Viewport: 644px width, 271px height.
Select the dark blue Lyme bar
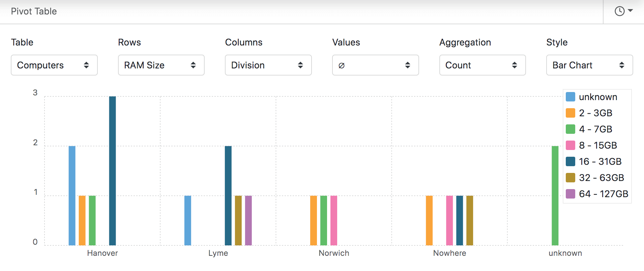228,195
